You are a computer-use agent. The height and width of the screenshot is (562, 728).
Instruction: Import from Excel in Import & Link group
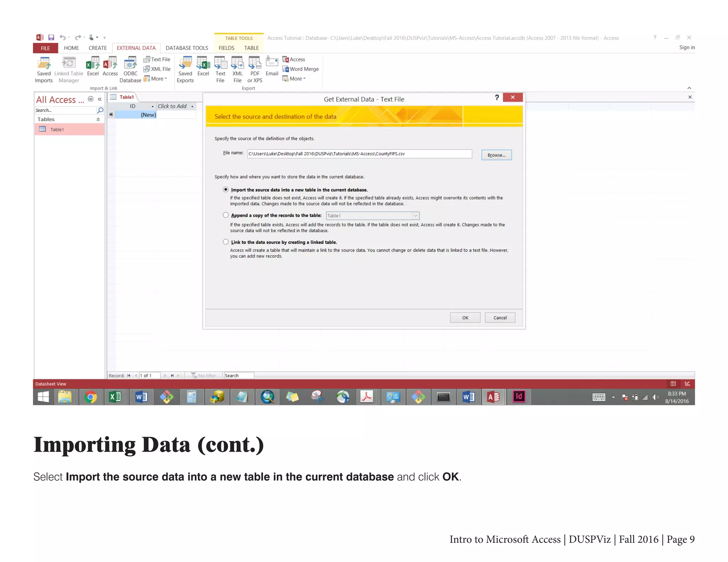93,66
